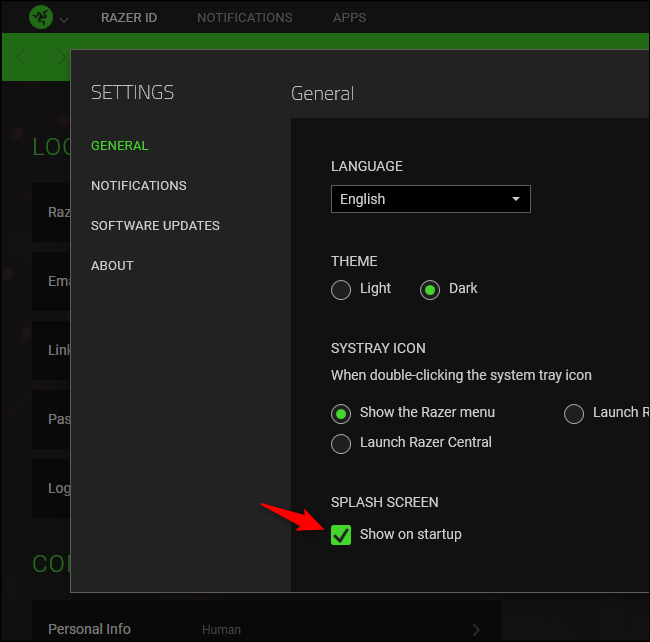Click the Razer logo icon
The height and width of the screenshot is (642, 650).
pos(41,17)
